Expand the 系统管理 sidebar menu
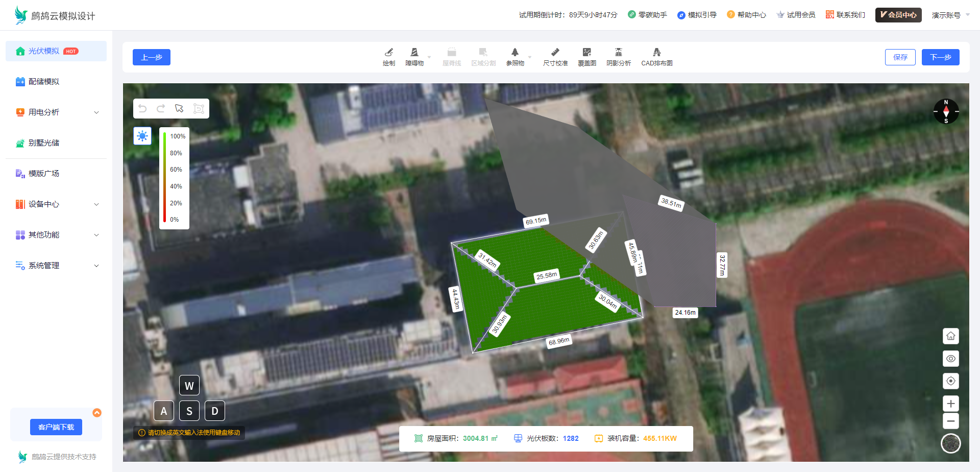This screenshot has height=472, width=980. pyautogui.click(x=56, y=266)
